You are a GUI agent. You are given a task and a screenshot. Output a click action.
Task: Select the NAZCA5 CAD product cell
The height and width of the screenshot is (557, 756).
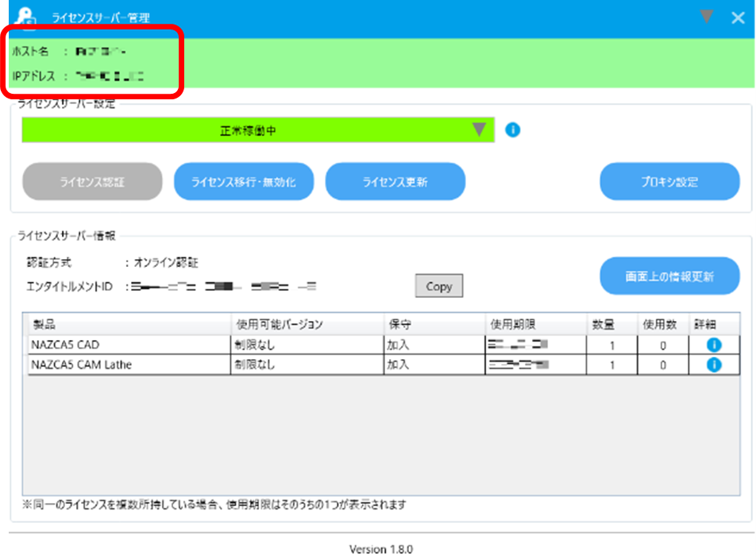coord(129,345)
